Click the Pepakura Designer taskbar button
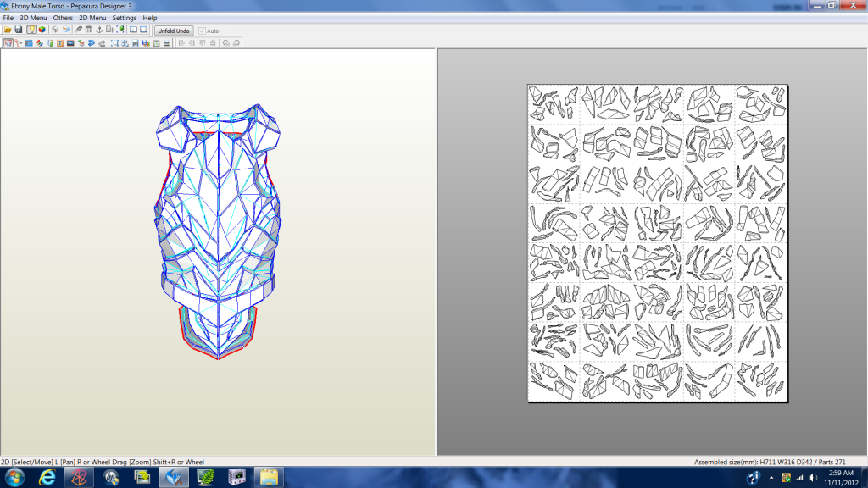This screenshot has width=868, height=488. (x=175, y=478)
